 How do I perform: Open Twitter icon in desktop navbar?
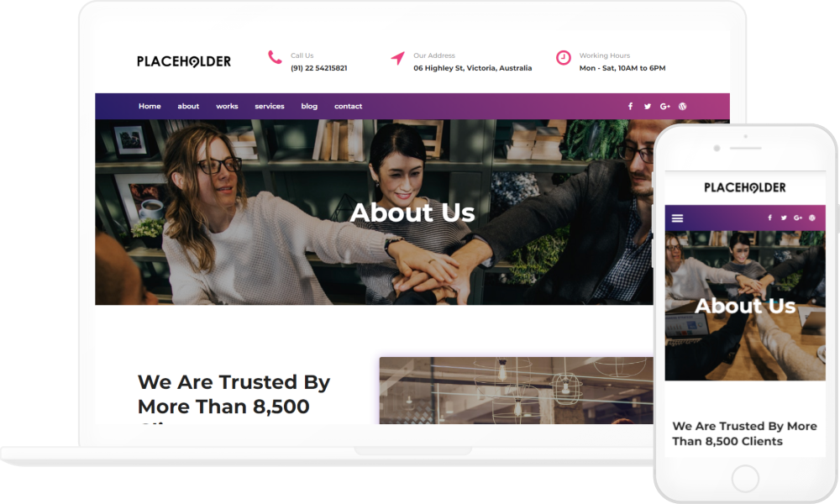[x=648, y=107]
